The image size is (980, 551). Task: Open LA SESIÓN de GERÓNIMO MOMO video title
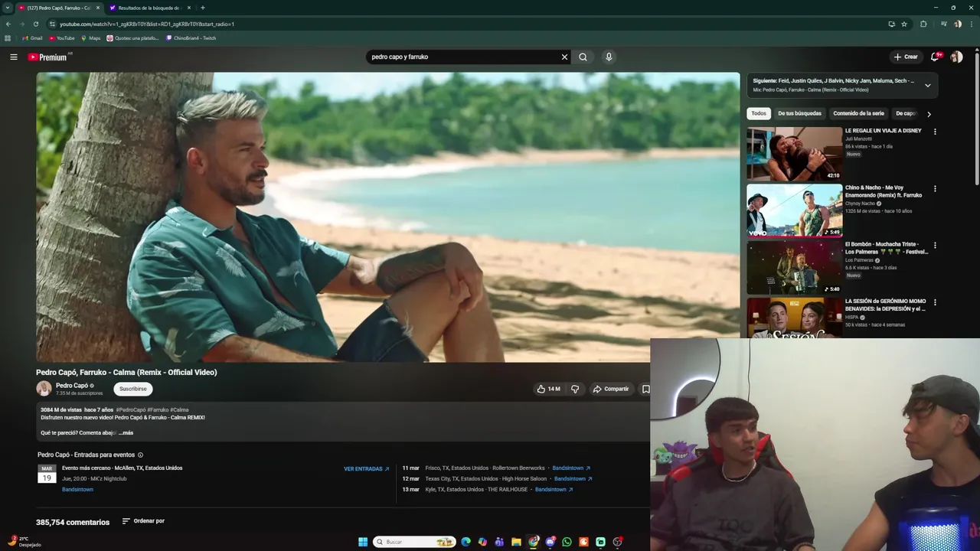886,305
